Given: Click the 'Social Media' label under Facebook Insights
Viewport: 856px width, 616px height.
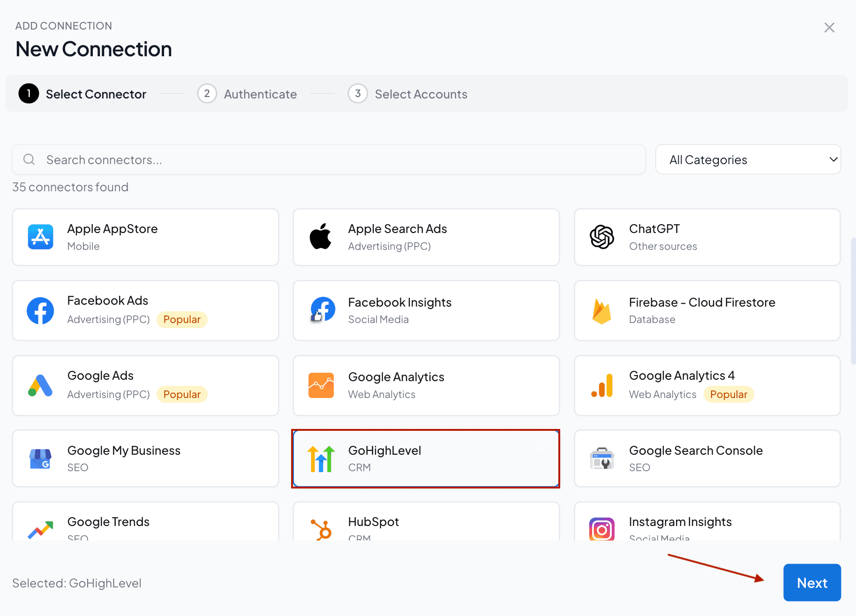Looking at the screenshot, I should (x=378, y=319).
